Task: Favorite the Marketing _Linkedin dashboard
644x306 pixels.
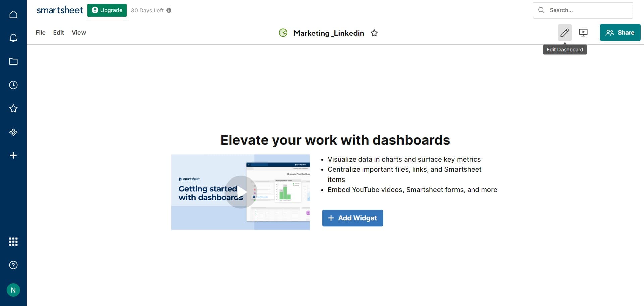Action: [x=374, y=33]
